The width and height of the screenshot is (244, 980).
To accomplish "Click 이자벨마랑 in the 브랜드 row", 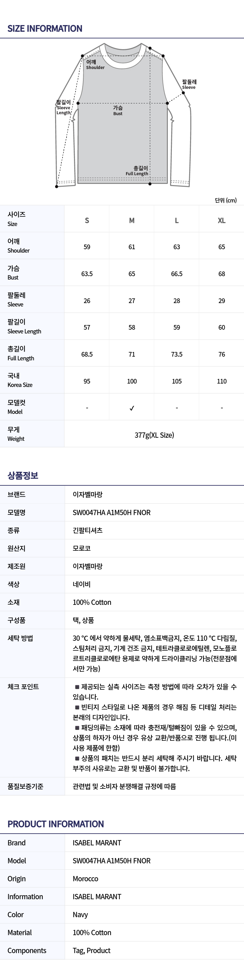I will [88, 495].
